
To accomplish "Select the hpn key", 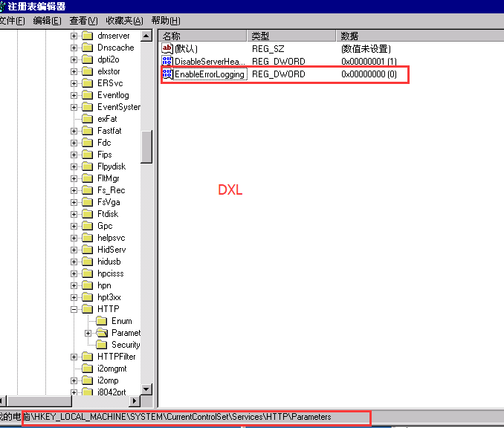I will click(104, 285).
